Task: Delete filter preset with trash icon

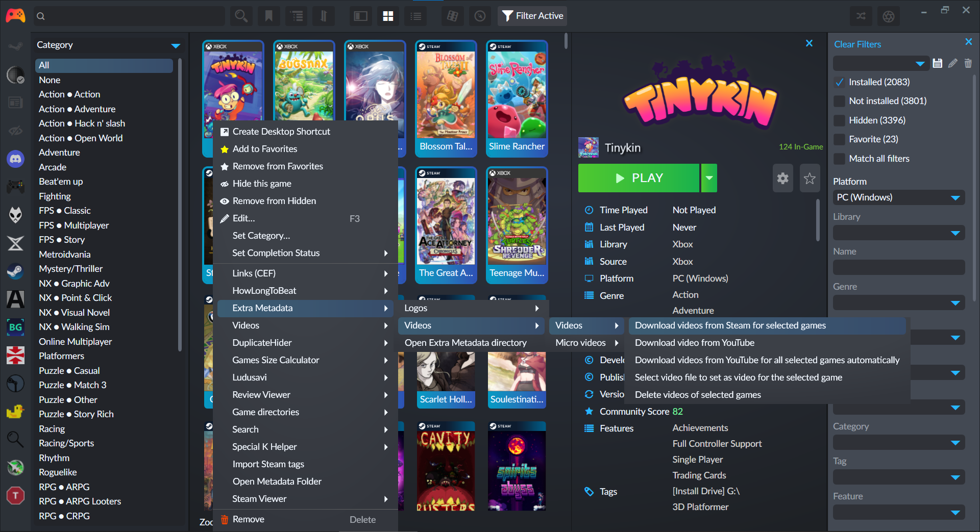Action: click(968, 63)
